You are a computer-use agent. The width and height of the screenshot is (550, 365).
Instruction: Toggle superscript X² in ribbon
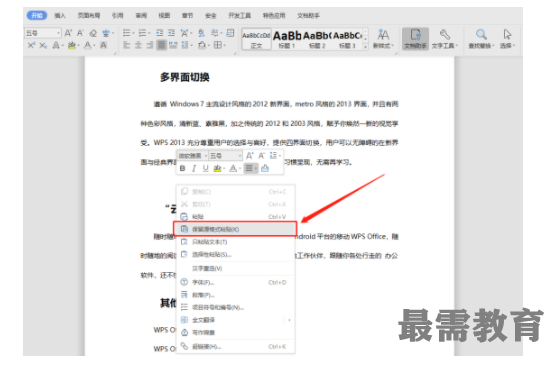pyautogui.click(x=31, y=45)
